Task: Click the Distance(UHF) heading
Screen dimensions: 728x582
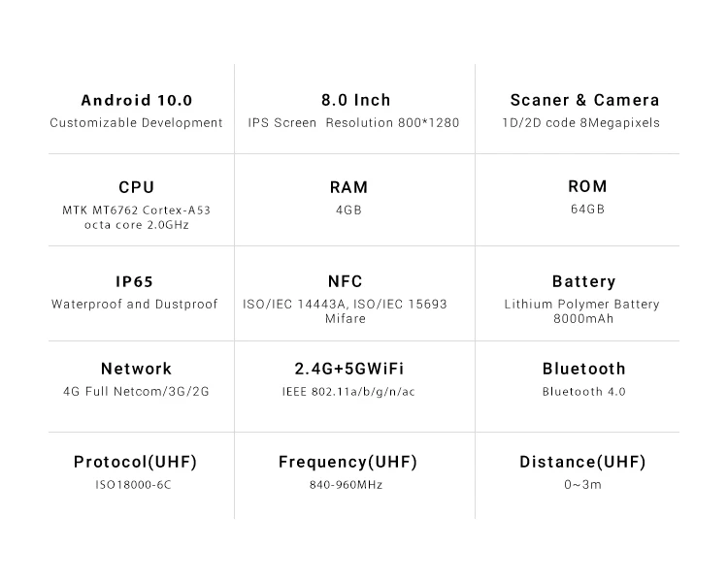Action: 582,462
